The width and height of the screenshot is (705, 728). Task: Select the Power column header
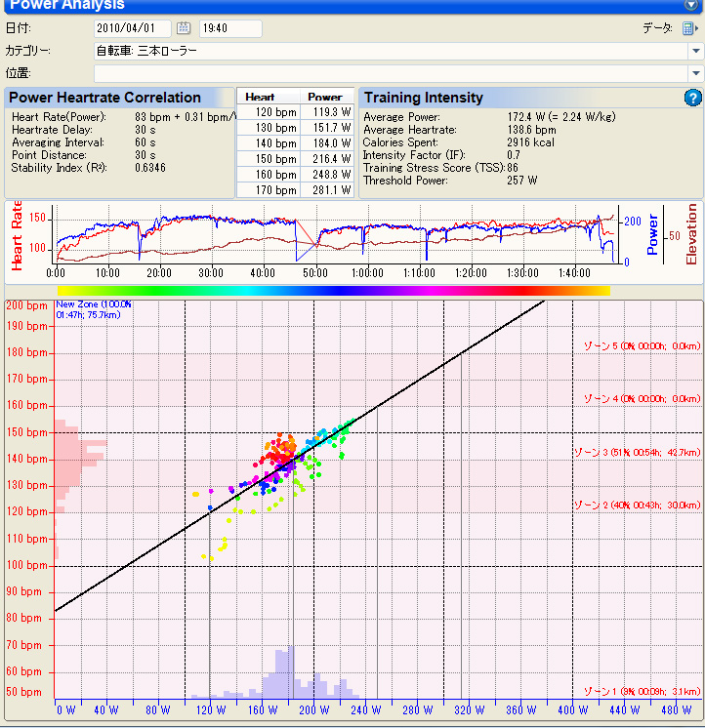pos(326,97)
